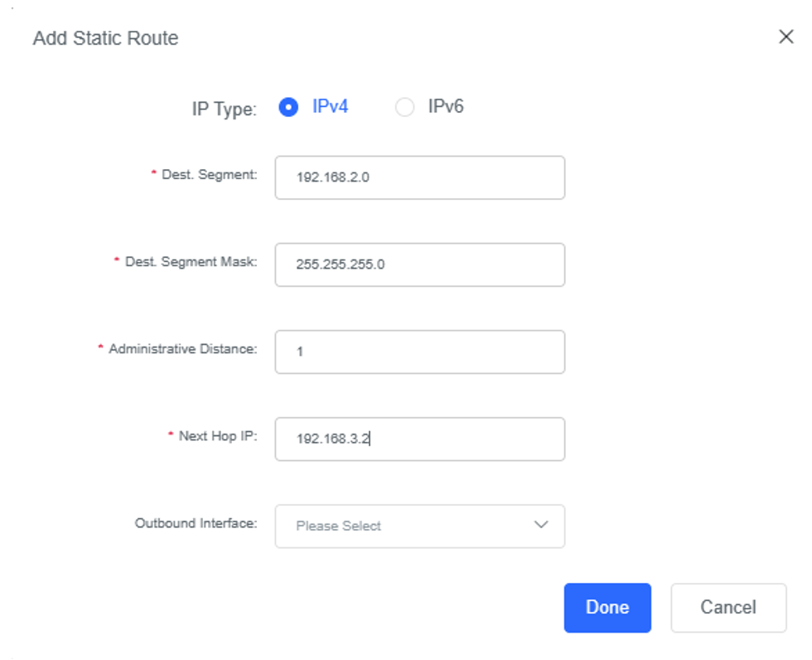
Task: Click the IPv6 label text
Action: [x=446, y=107]
